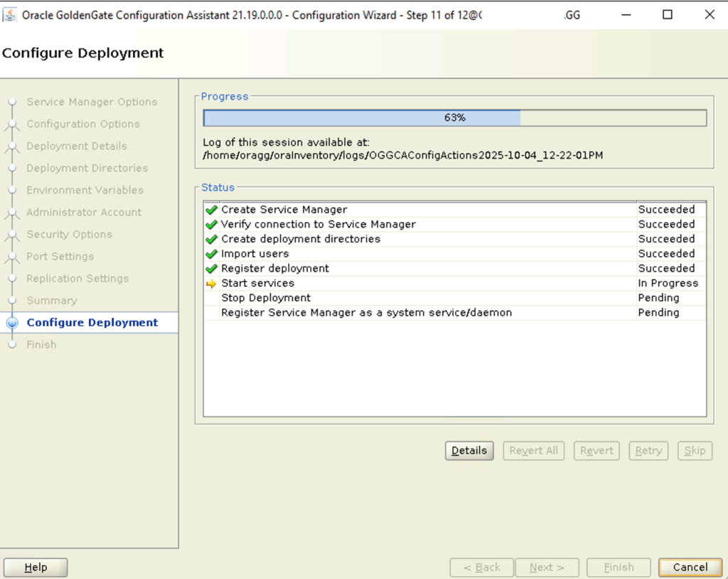Screen dimensions: 728x579
Task: Select the Security Options wizard step
Action: (x=69, y=234)
